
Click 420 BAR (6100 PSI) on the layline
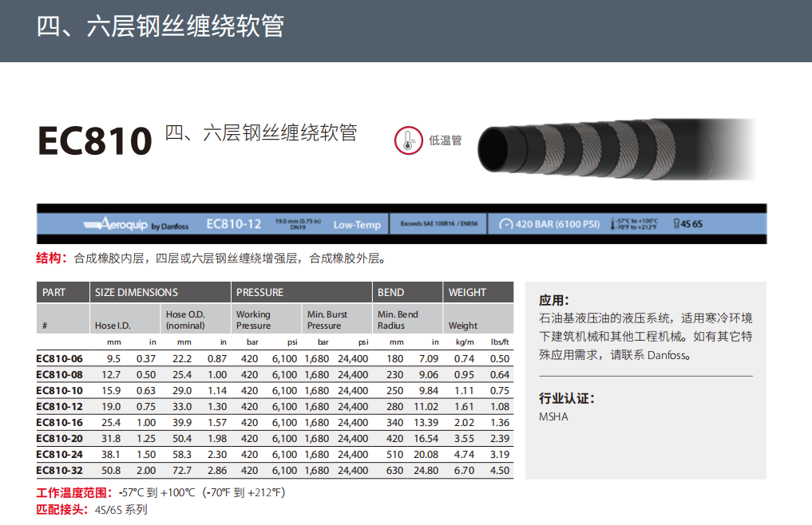(558, 224)
